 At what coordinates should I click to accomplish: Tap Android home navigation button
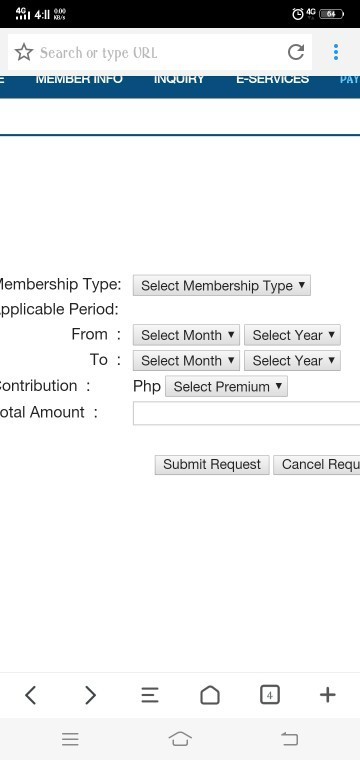click(x=180, y=739)
